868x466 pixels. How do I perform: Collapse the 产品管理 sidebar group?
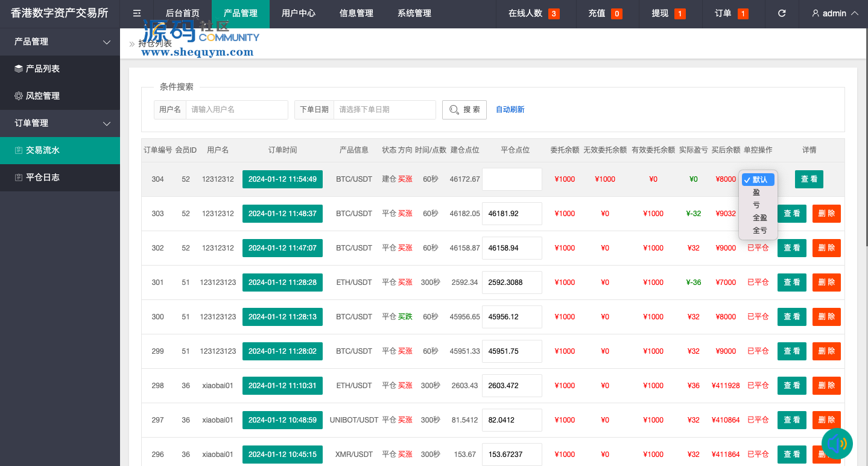[x=60, y=42]
